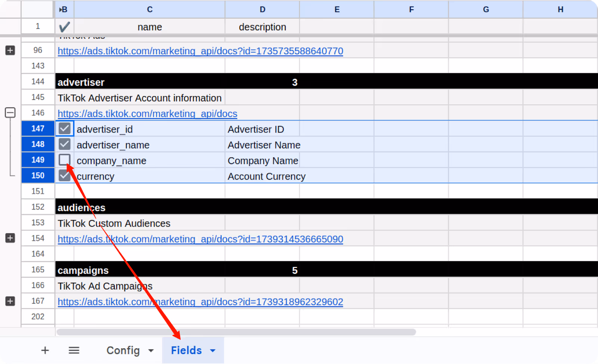Click the column B filter arrow icon
Viewport: 598px width, 364px height.
click(60, 9)
